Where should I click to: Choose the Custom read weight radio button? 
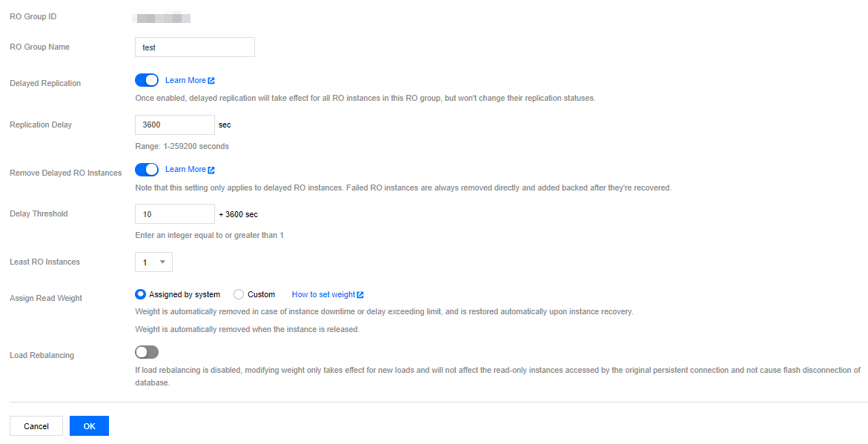tap(239, 294)
